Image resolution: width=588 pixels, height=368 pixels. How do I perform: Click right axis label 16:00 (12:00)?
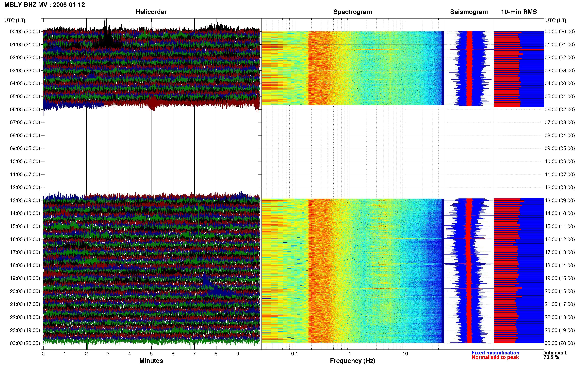coord(560,239)
